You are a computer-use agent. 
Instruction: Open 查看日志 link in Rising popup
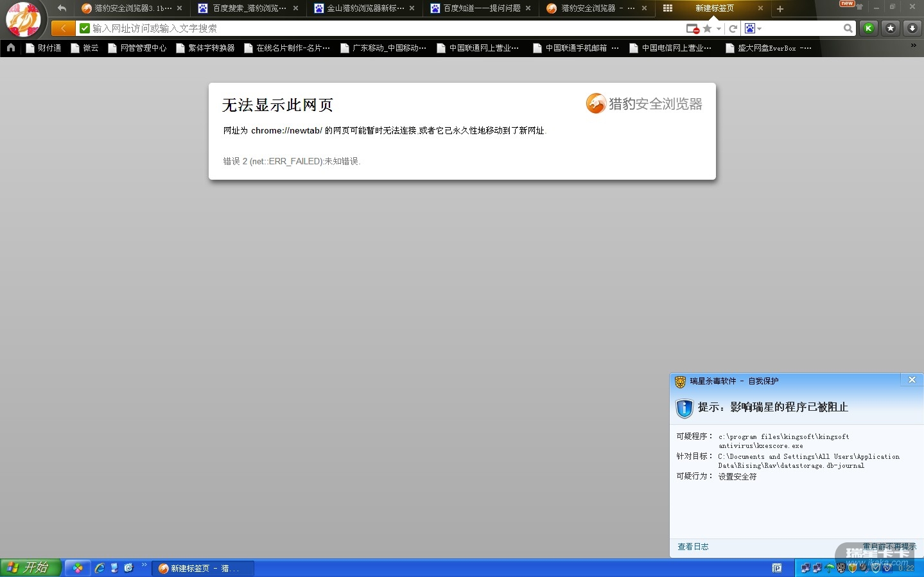click(x=693, y=547)
